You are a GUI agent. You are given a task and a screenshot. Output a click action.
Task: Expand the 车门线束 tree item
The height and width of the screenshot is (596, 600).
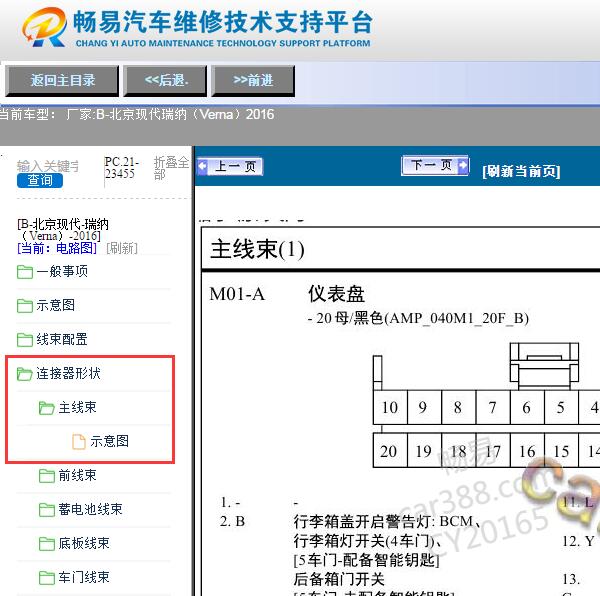click(x=84, y=577)
